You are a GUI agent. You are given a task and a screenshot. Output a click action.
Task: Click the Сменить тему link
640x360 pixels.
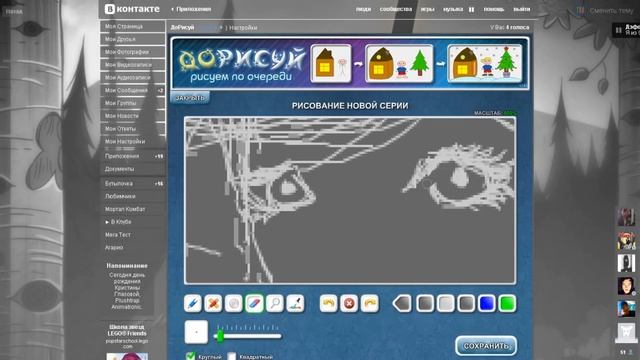[611, 11]
